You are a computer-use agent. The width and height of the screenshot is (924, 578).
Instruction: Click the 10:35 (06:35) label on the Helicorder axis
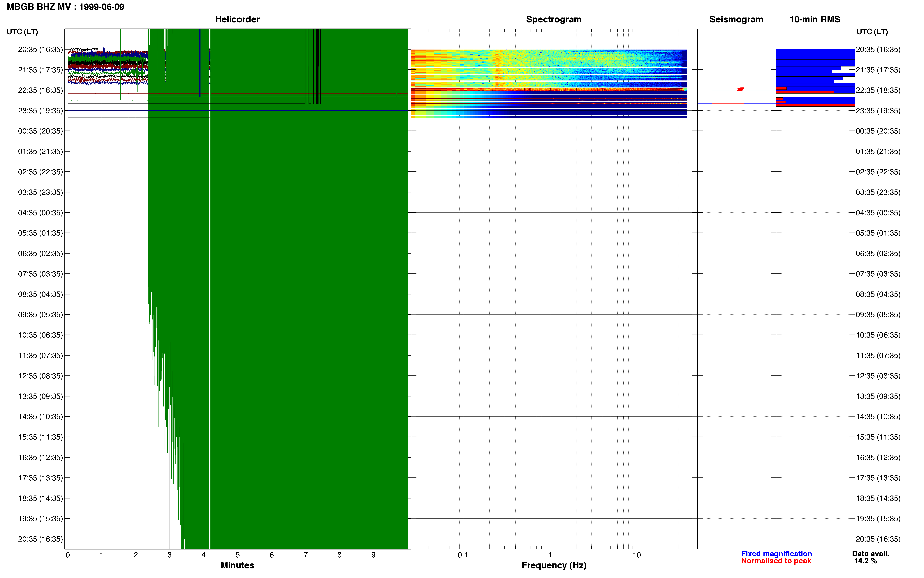[41, 335]
